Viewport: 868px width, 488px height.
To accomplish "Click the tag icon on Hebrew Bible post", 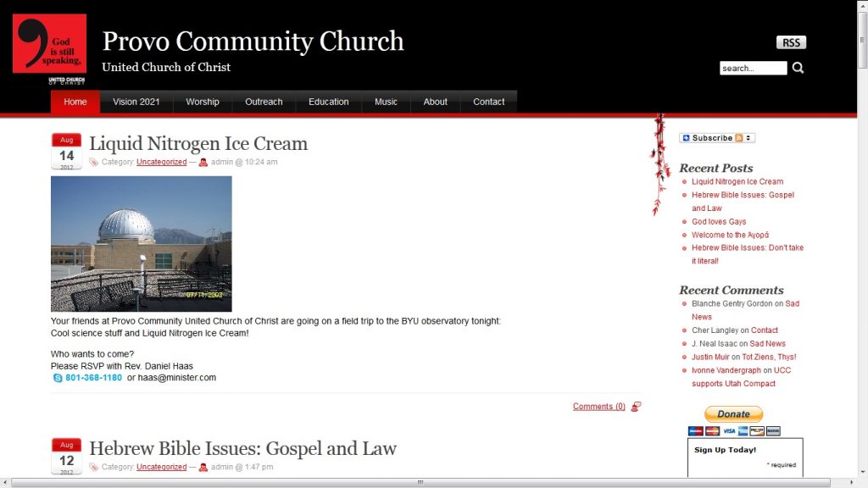I will (93, 467).
